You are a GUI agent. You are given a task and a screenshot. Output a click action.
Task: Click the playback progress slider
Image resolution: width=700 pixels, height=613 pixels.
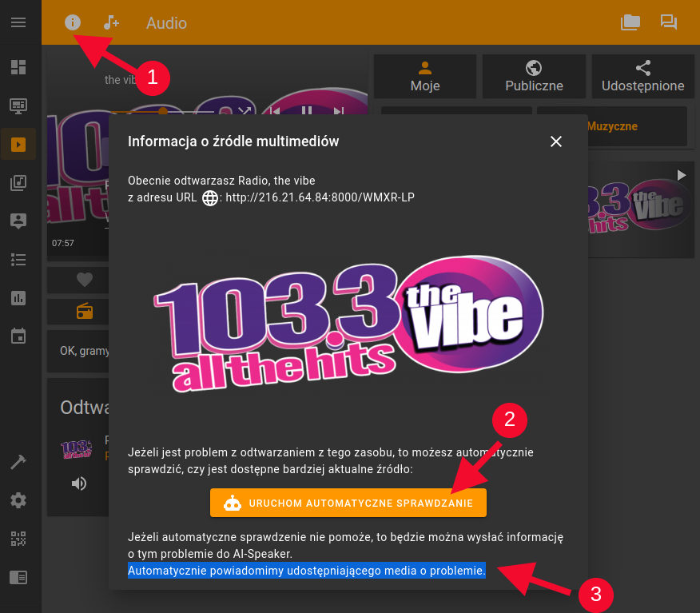[161, 111]
